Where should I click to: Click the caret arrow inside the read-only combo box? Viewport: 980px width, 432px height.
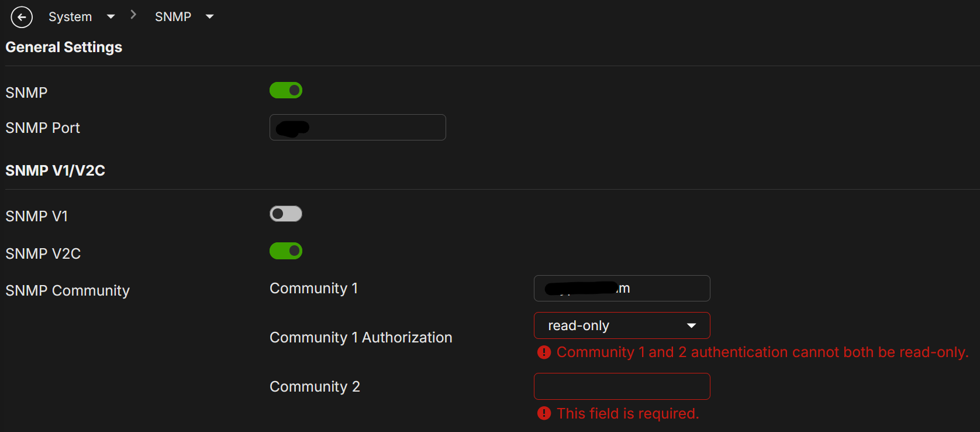point(692,325)
